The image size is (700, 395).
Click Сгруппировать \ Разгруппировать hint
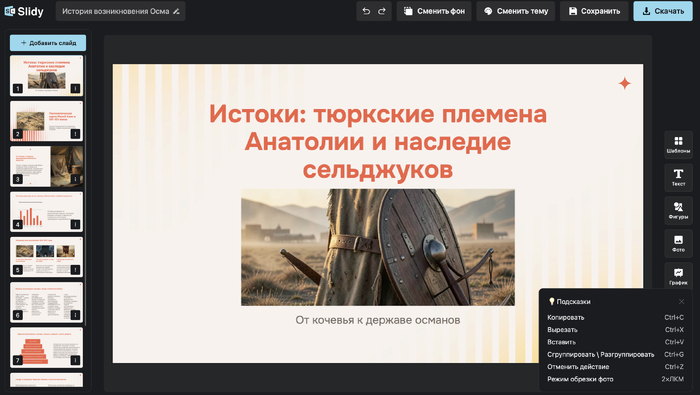(615, 354)
